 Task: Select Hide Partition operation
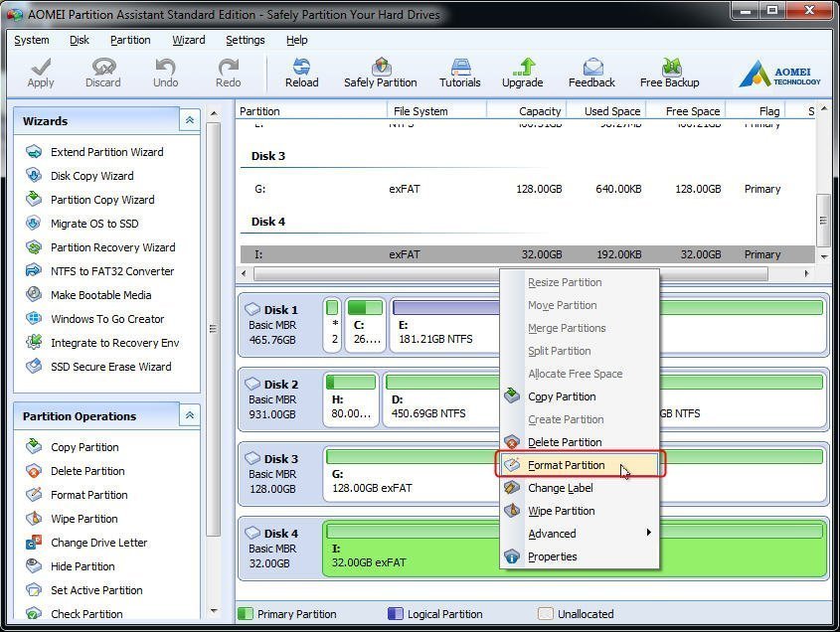(71, 566)
